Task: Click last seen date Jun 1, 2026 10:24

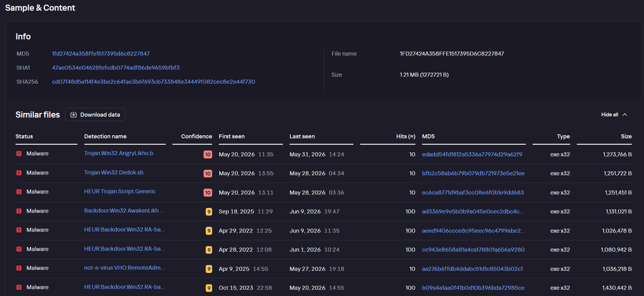Action: tap(314, 249)
